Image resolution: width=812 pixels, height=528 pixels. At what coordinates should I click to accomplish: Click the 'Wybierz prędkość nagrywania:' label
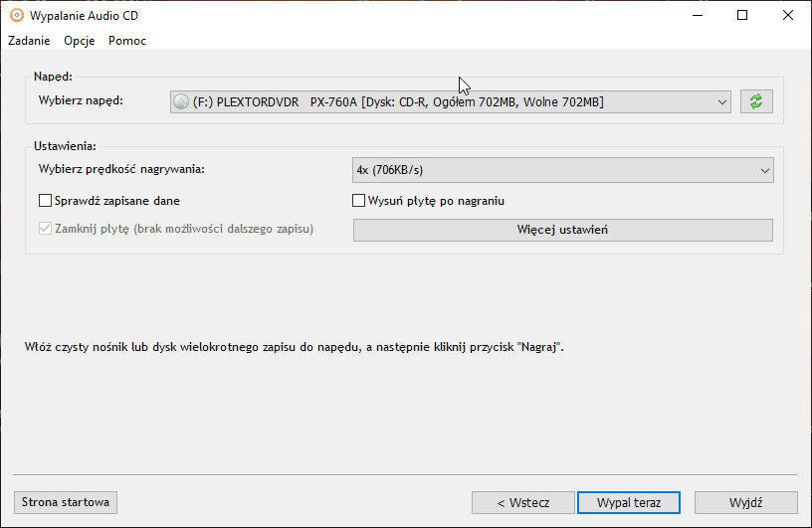[x=121, y=169]
